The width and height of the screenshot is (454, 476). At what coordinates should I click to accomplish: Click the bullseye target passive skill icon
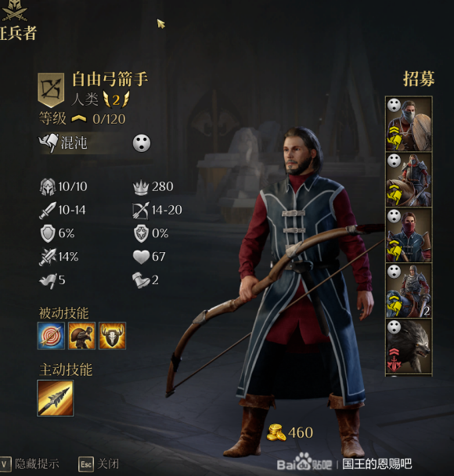point(51,335)
